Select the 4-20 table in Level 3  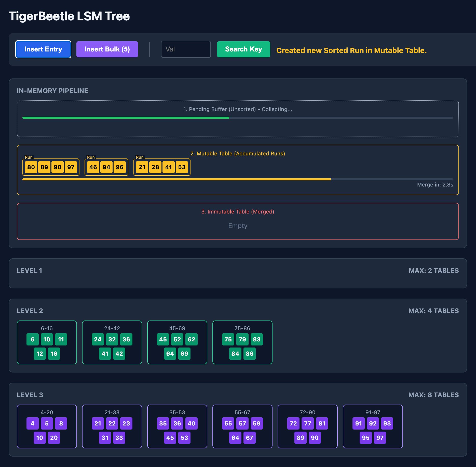point(47,426)
